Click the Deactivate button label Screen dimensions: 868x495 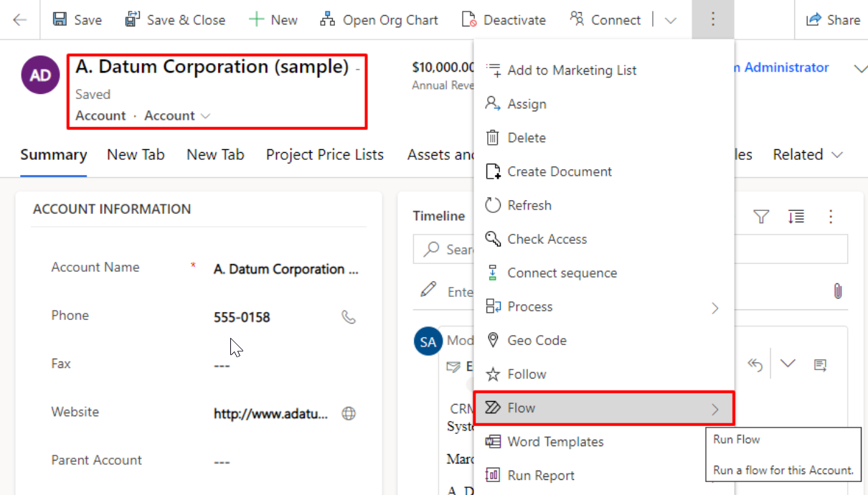click(x=514, y=20)
